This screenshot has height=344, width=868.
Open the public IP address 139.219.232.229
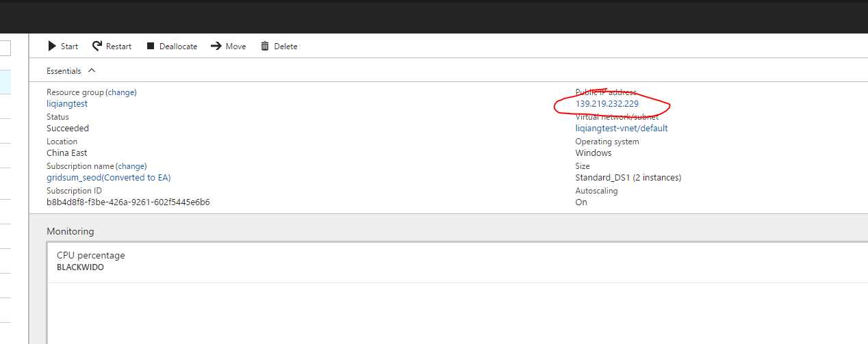(x=607, y=104)
